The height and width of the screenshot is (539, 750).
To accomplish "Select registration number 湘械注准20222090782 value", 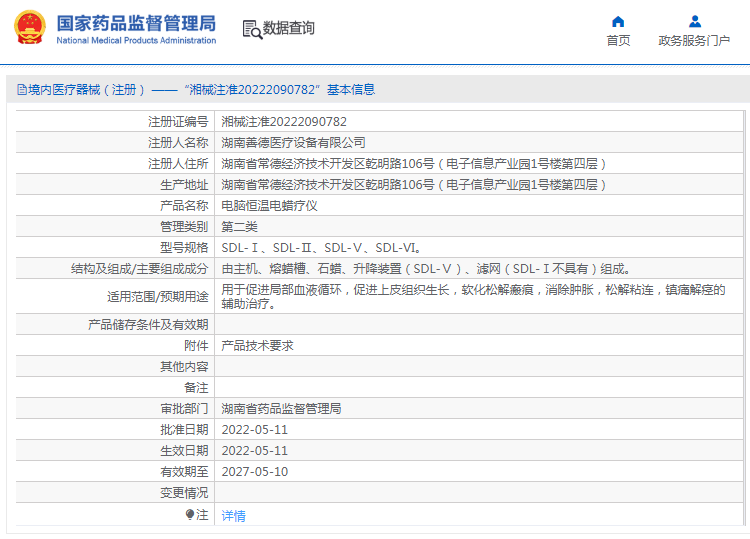I will coord(284,121).
